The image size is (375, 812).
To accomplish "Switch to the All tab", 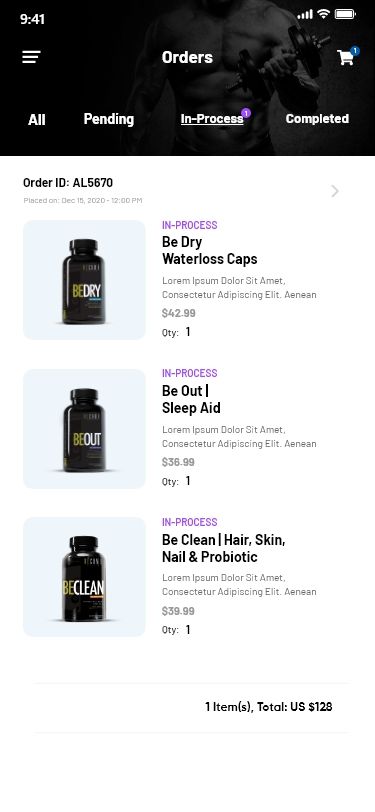I will tap(37, 120).
